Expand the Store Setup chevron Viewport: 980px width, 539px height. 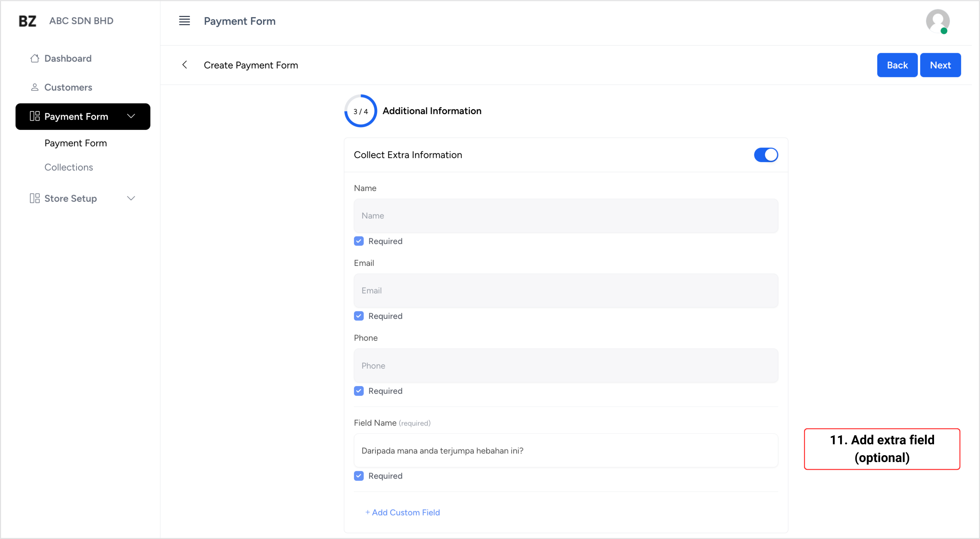[x=131, y=198]
